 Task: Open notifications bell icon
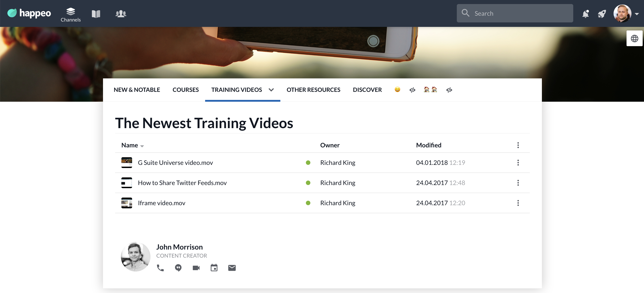tap(585, 14)
